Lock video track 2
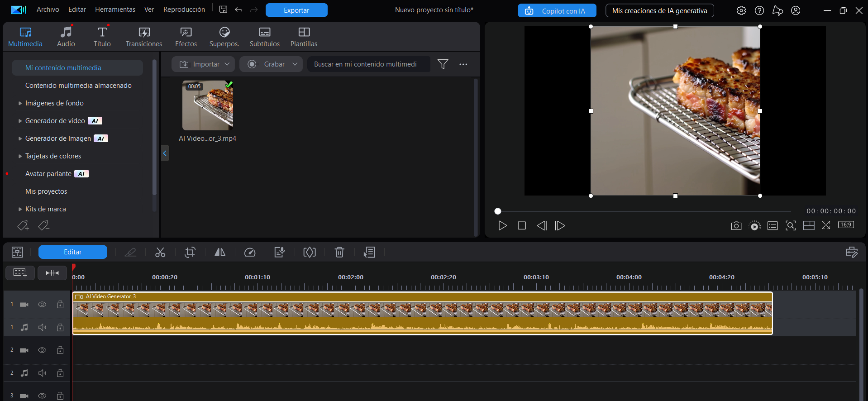This screenshot has height=401, width=868. (x=60, y=350)
